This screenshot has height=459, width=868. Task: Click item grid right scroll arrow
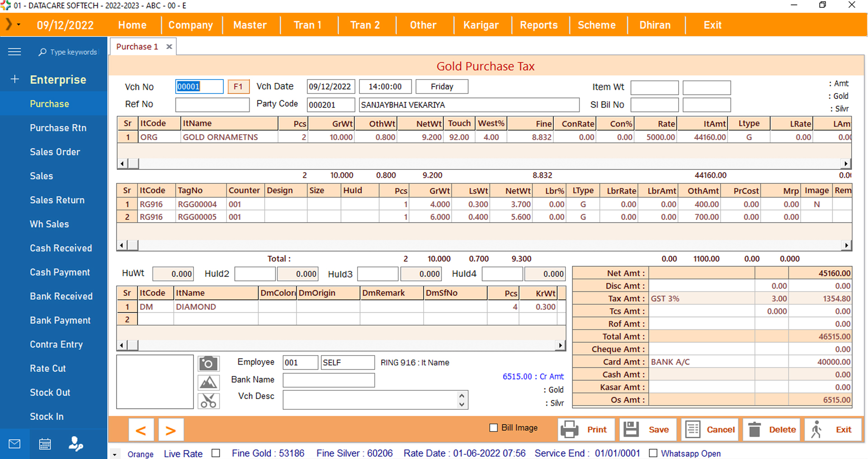tap(846, 164)
